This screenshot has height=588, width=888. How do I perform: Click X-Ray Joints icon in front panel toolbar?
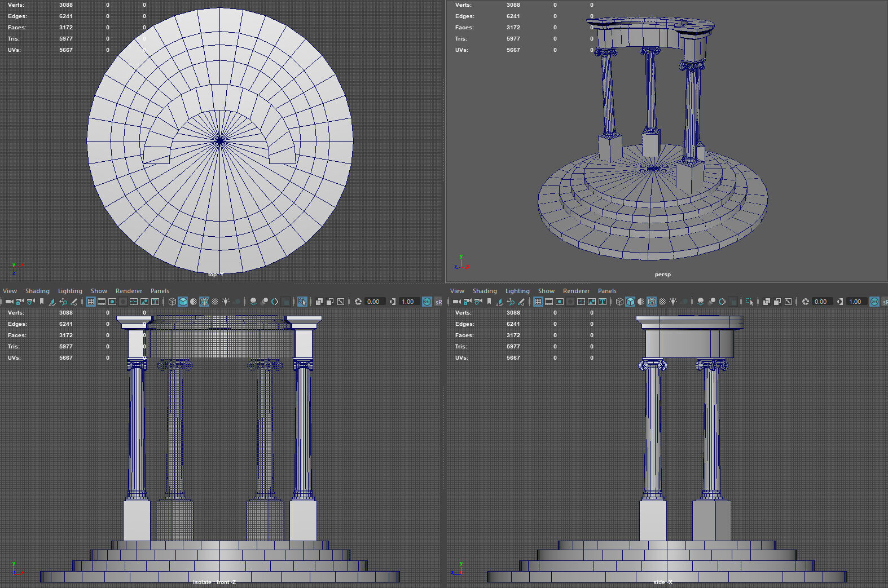click(x=341, y=302)
